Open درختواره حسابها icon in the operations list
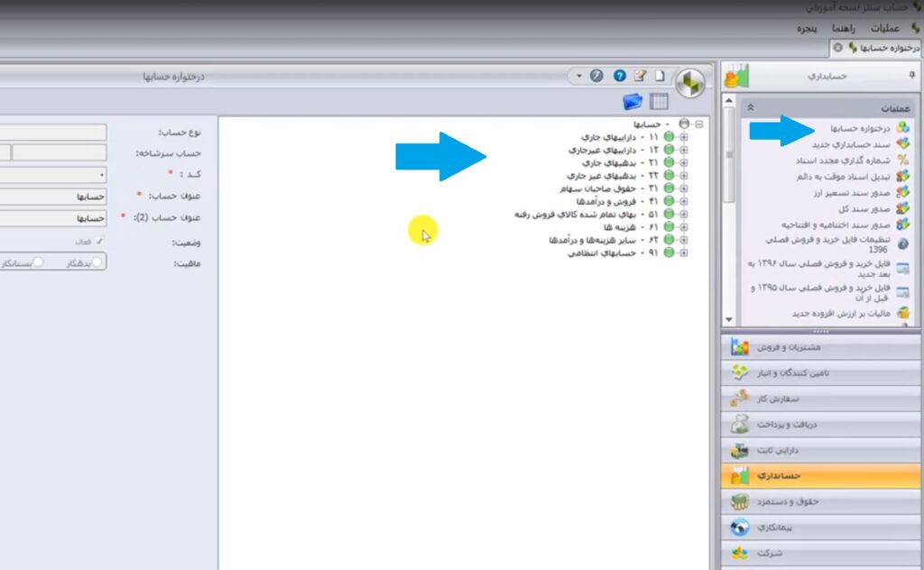The width and height of the screenshot is (924, 570). (902, 127)
